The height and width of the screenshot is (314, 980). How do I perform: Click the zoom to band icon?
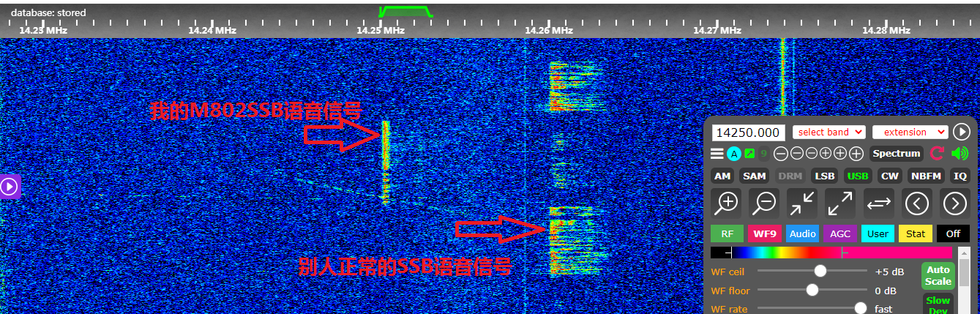click(802, 203)
